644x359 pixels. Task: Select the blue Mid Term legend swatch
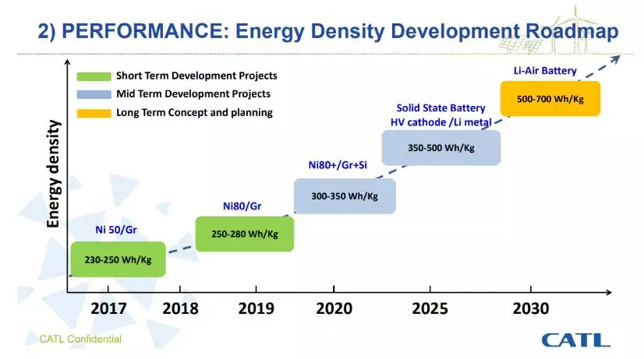(94, 94)
